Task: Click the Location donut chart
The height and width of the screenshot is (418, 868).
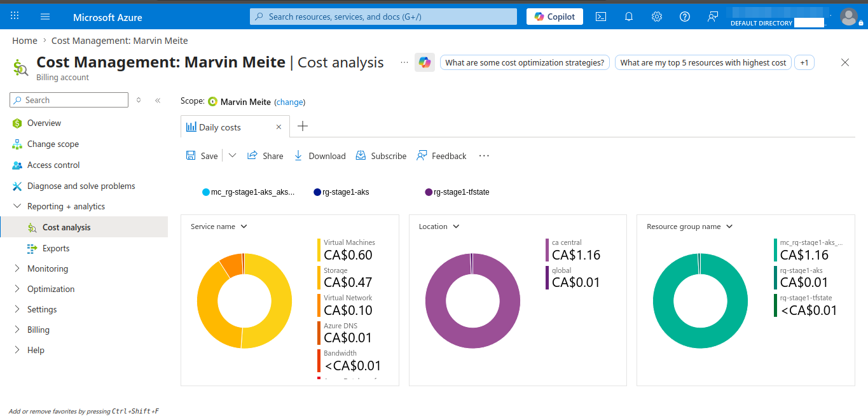Action: click(x=472, y=301)
